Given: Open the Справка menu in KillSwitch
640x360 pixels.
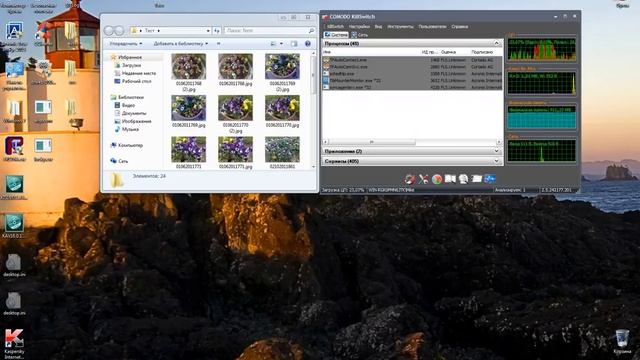Looking at the screenshot, I should pyautogui.click(x=460, y=27).
